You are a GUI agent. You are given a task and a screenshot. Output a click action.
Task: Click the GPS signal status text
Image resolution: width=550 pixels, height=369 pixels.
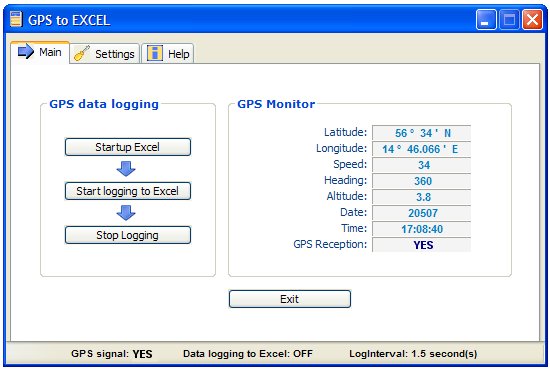pos(112,354)
